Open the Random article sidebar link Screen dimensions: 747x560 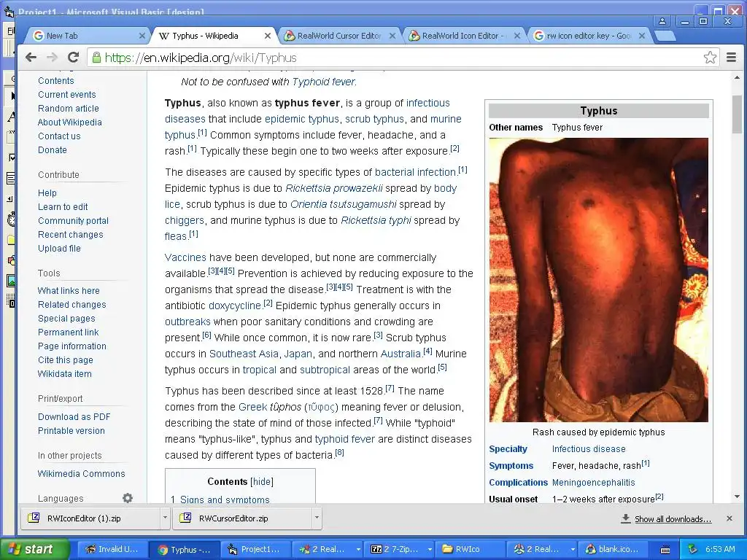click(x=68, y=109)
